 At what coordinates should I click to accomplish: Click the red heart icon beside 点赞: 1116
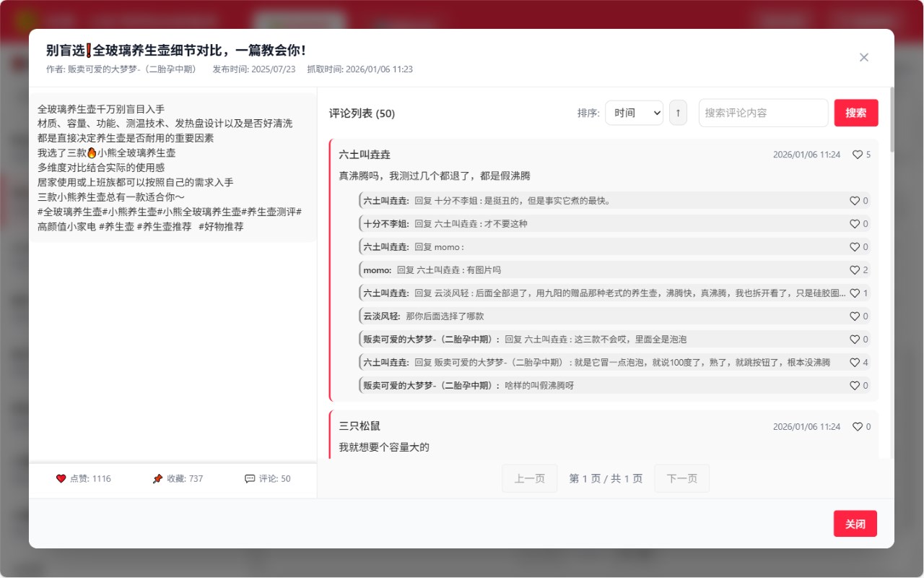(61, 478)
